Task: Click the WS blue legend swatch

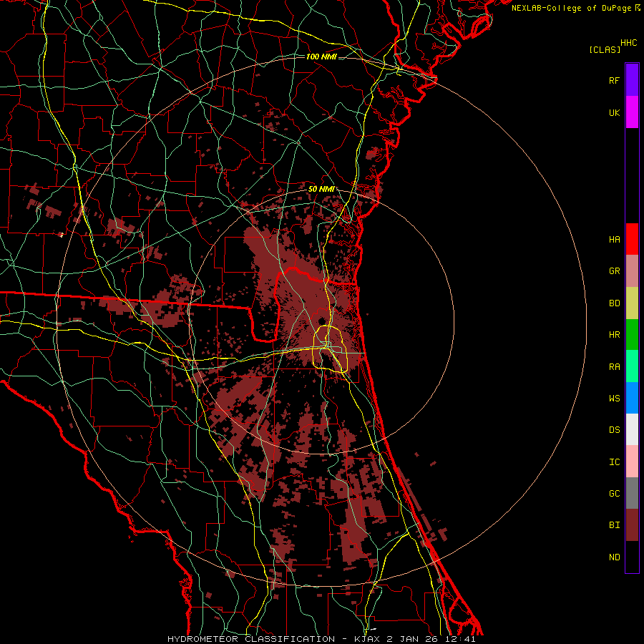Action: click(x=632, y=398)
